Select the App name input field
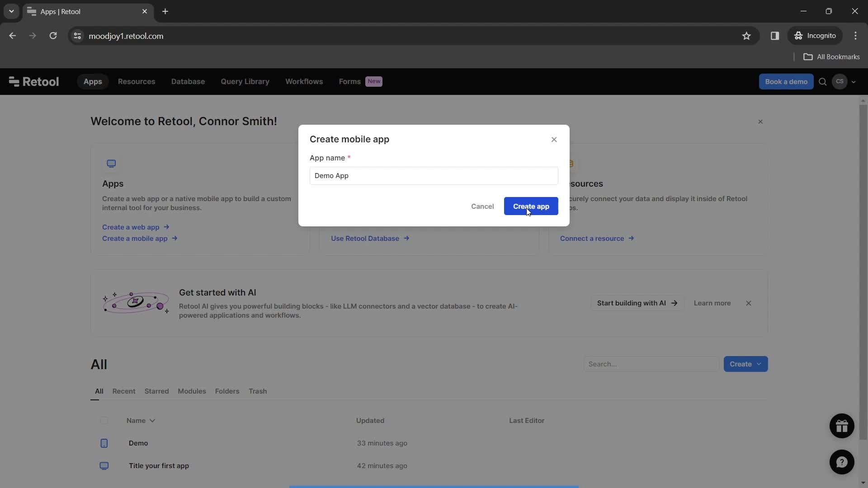 434,175
